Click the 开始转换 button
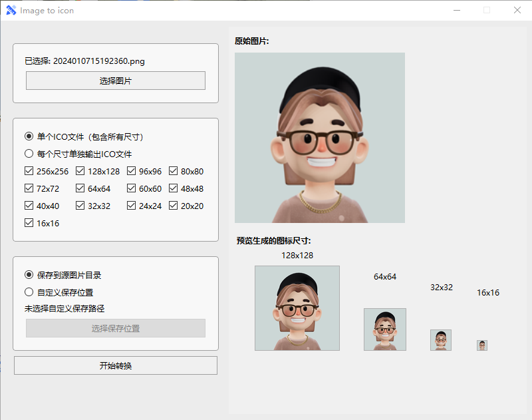This screenshot has height=420, width=532. click(115, 365)
